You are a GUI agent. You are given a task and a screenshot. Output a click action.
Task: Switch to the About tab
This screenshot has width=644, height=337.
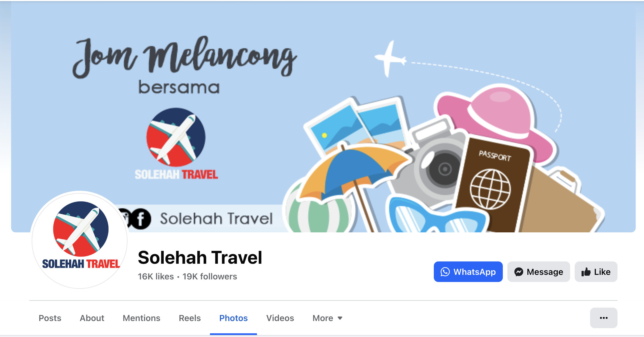click(92, 318)
